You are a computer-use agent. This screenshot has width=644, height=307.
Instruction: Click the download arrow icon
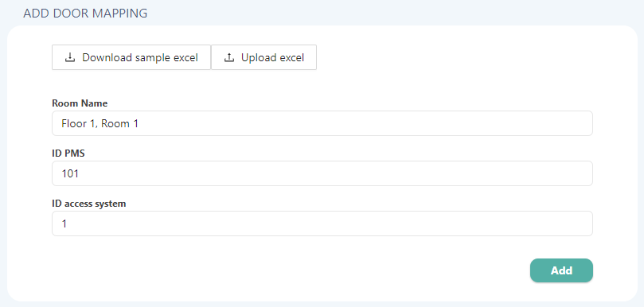point(70,57)
